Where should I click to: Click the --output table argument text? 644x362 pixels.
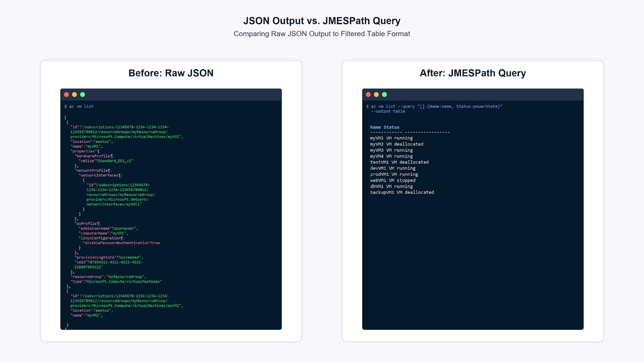tap(389, 111)
